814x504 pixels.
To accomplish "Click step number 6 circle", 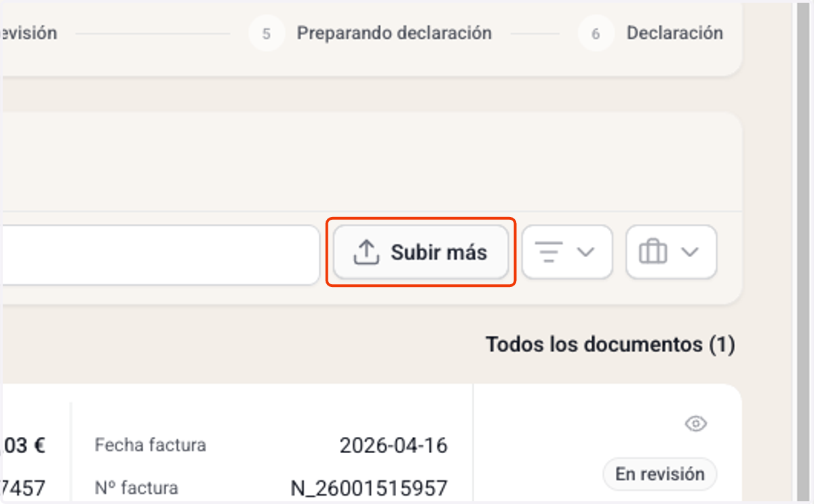I will coord(596,33).
